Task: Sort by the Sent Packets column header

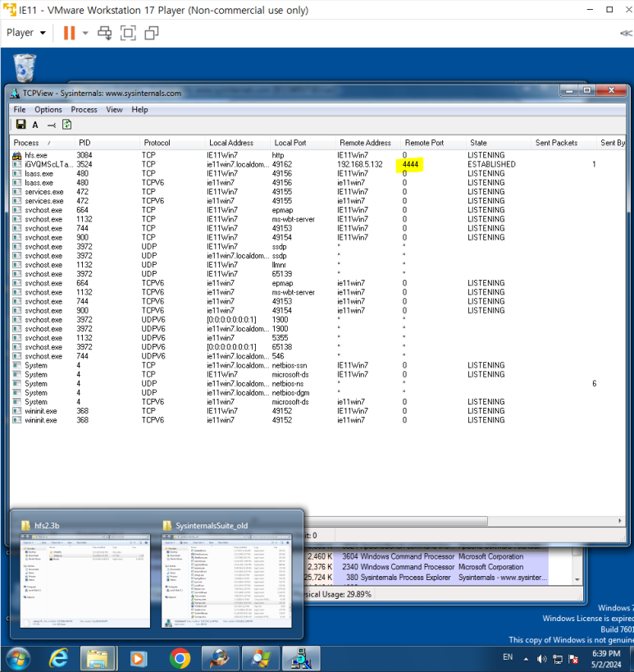Action: (x=563, y=143)
